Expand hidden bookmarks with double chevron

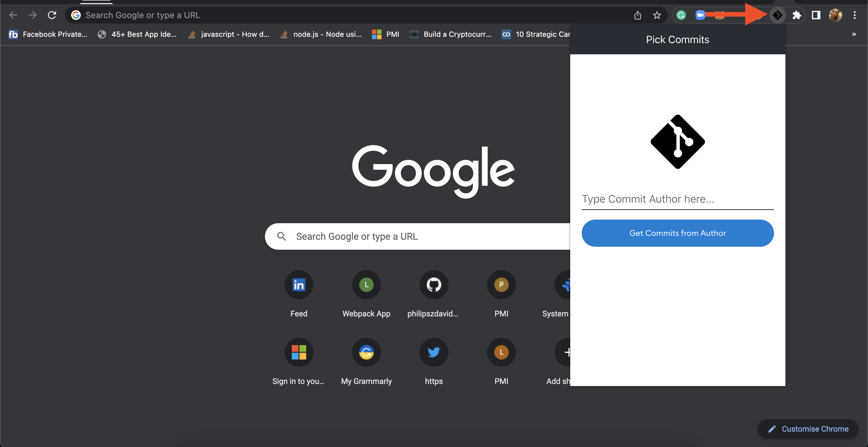coord(854,34)
